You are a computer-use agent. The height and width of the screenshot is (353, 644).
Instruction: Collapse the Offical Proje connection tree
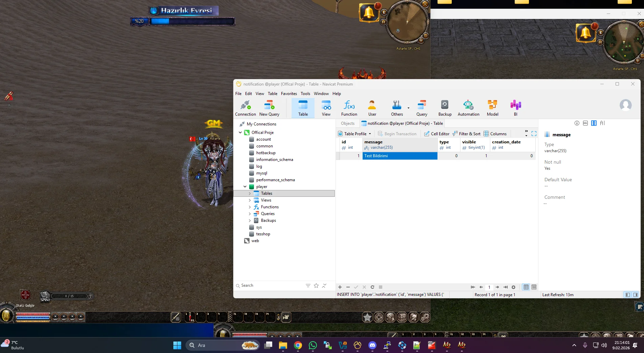click(x=240, y=133)
